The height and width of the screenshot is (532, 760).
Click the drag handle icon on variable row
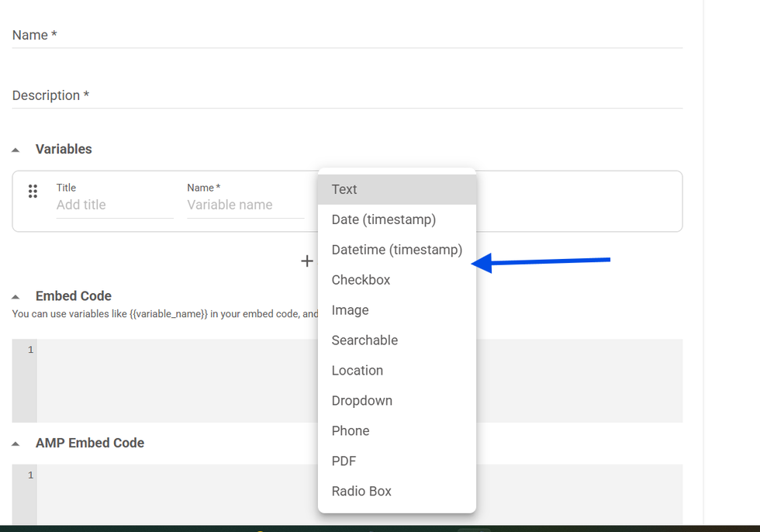coord(33,192)
